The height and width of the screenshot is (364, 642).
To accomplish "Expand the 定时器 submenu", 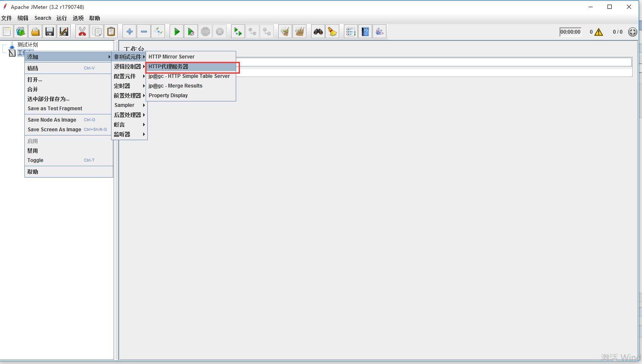I will click(x=129, y=86).
